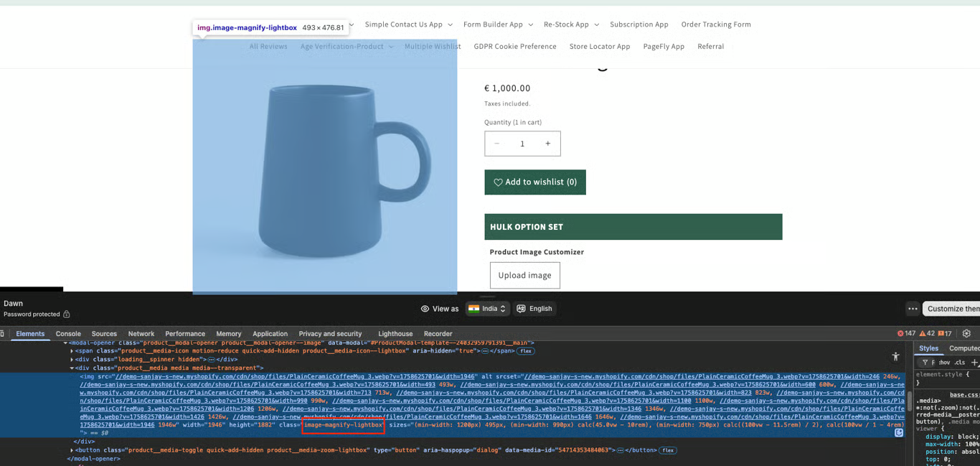Expand the product__media-toggle button node
This screenshot has width=980, height=466.
[x=72, y=450]
